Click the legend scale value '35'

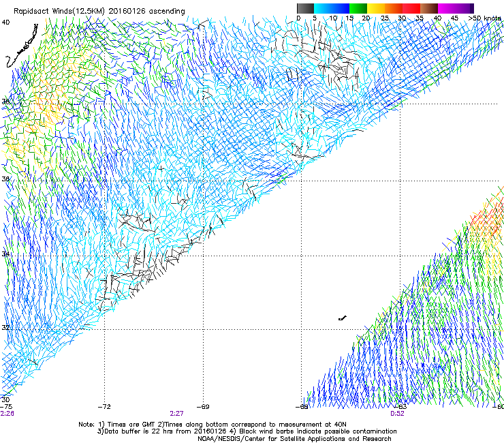(x=419, y=18)
